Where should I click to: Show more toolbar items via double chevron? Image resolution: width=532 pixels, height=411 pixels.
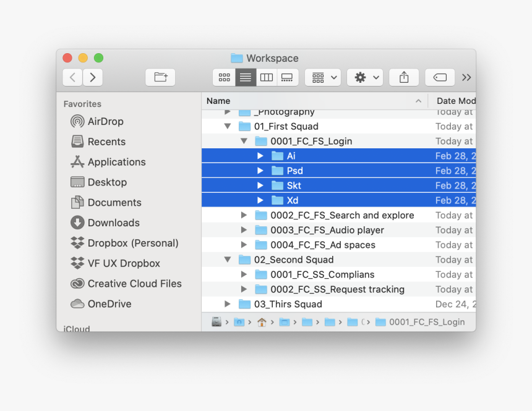tap(466, 78)
